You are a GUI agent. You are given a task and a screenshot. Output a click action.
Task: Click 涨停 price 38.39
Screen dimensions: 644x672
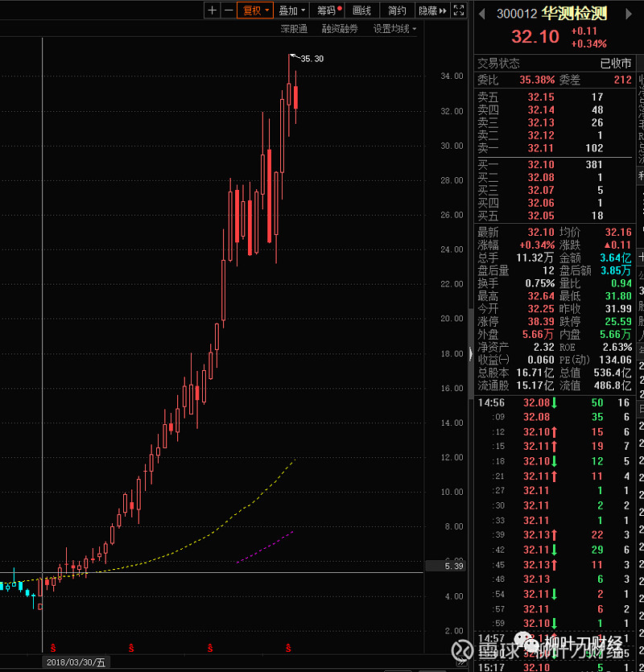click(541, 321)
